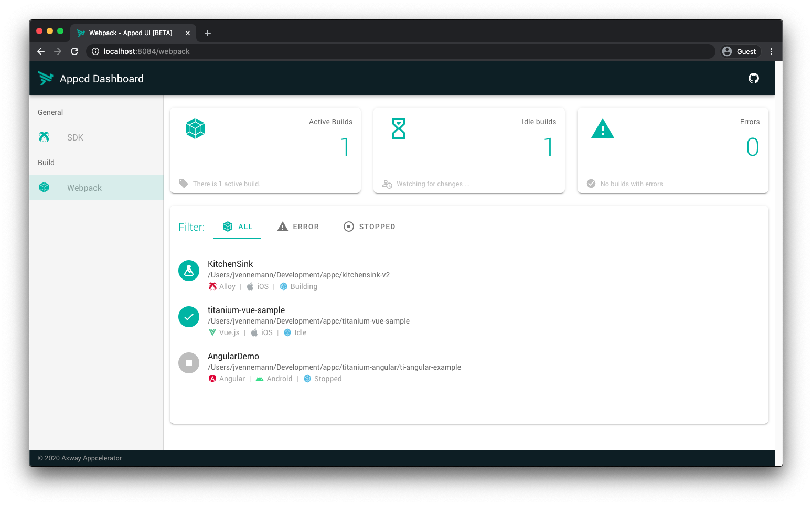
Task: Click 'Watching for changes ...' text
Action: [x=433, y=184]
